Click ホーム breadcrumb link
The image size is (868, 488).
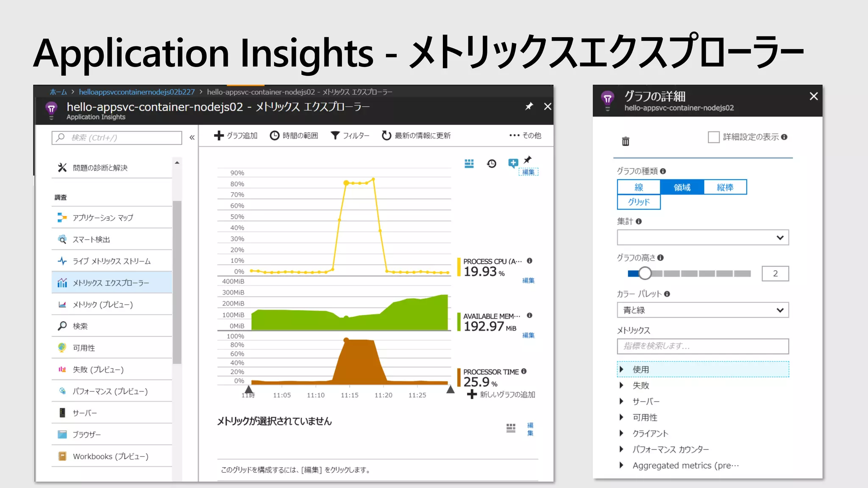click(58, 92)
